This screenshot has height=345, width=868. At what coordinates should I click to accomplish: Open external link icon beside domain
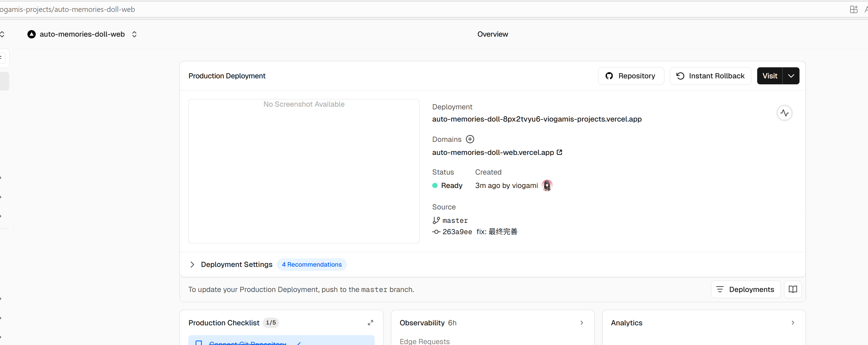coord(559,152)
